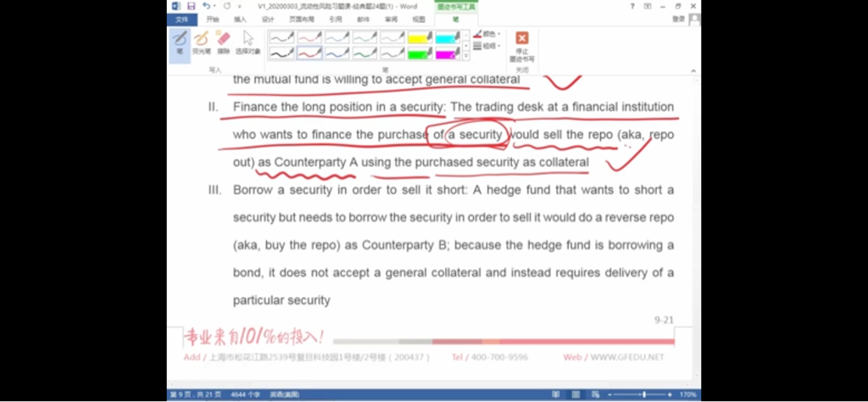Pick the thin green pen style in top row
The image size is (868, 402).
(x=364, y=37)
